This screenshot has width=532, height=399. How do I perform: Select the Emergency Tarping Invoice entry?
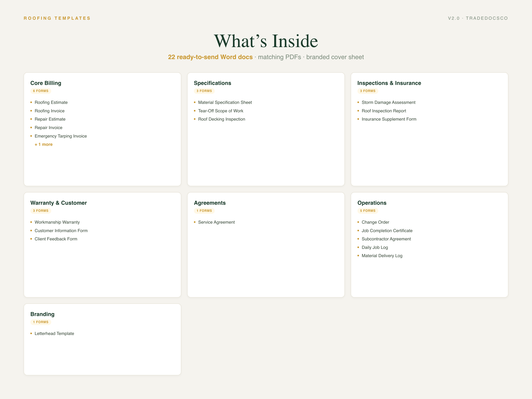(61, 136)
